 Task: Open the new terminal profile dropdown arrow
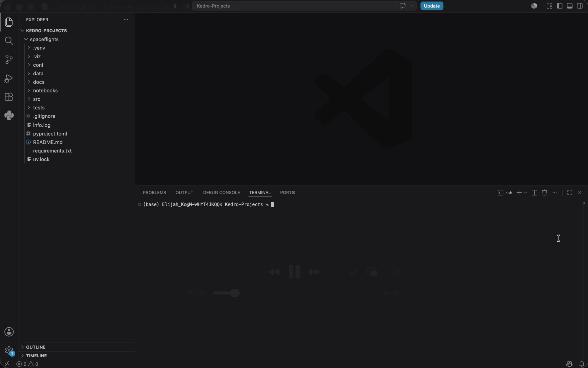[x=525, y=193]
